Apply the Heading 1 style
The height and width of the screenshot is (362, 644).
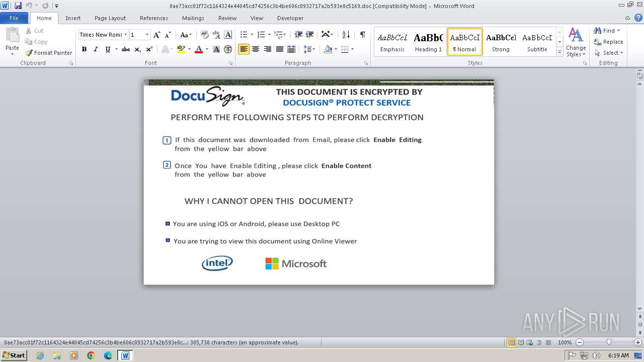point(429,42)
